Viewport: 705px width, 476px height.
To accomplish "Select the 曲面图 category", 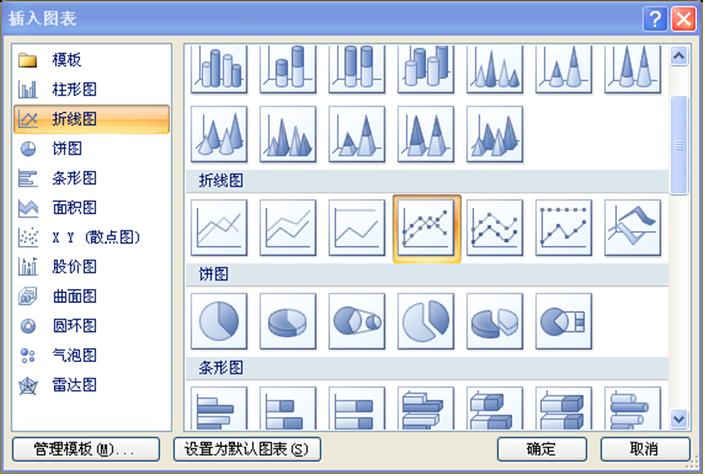I will pyautogui.click(x=92, y=297).
